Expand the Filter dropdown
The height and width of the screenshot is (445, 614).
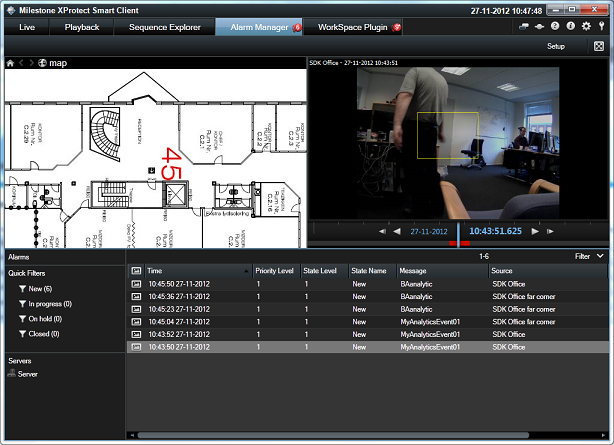point(589,256)
